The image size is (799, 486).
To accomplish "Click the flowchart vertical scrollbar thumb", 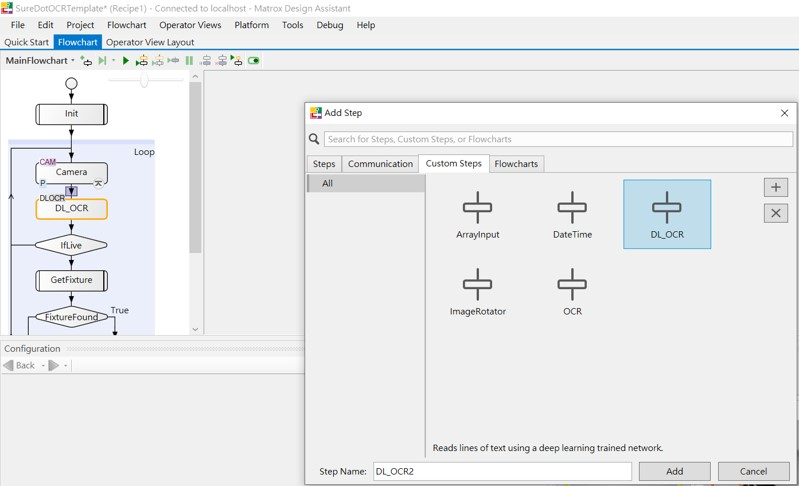I will [195, 167].
